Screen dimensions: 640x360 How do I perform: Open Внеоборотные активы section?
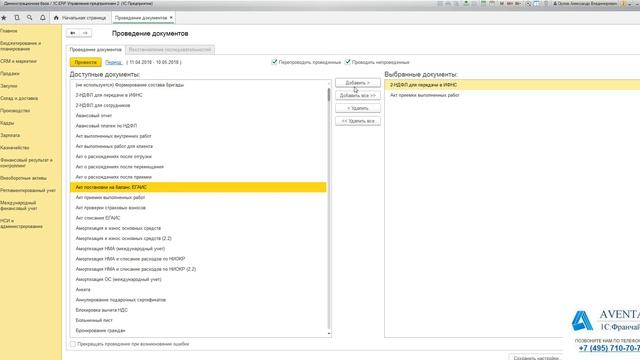[23, 178]
